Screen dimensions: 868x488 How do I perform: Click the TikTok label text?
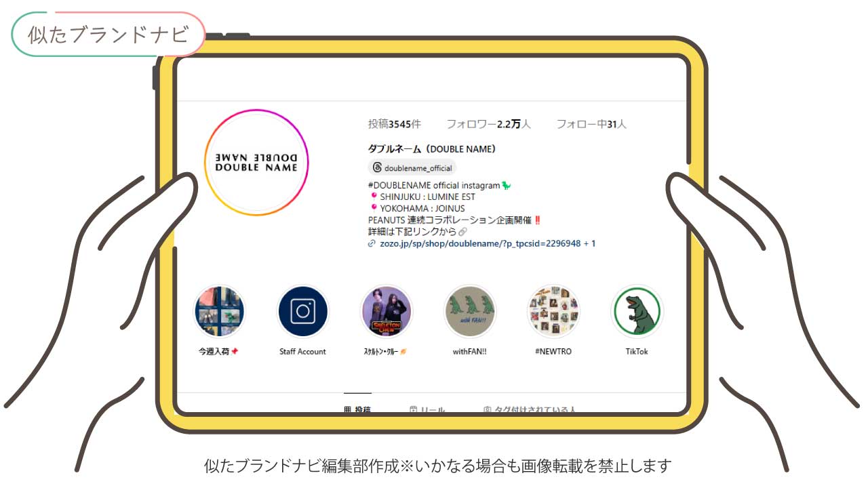point(637,352)
